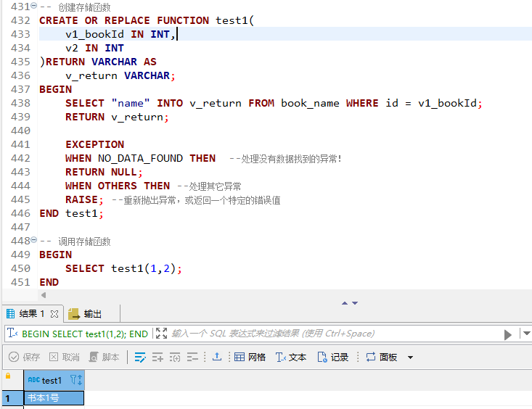Apply filter with the play arrow
The width and height of the screenshot is (532, 409).
click(x=508, y=334)
